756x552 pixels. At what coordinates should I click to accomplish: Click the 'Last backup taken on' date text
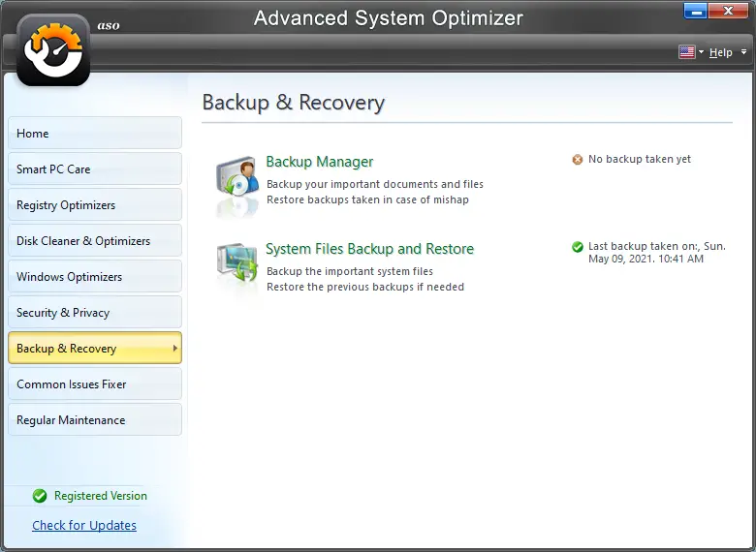click(657, 253)
